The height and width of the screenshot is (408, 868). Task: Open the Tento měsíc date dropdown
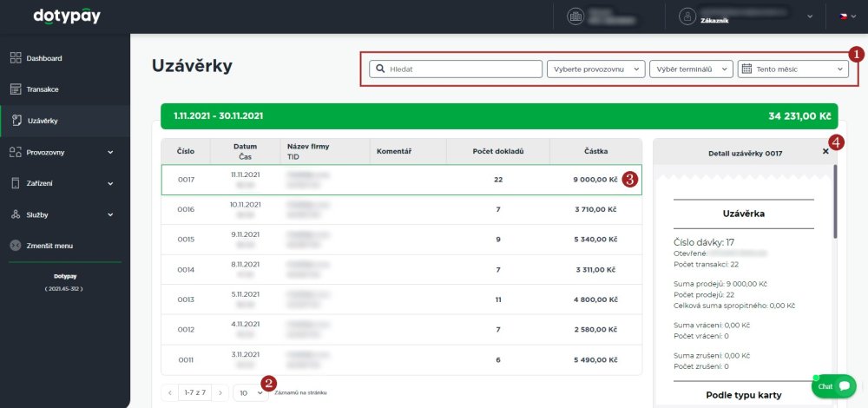(792, 69)
